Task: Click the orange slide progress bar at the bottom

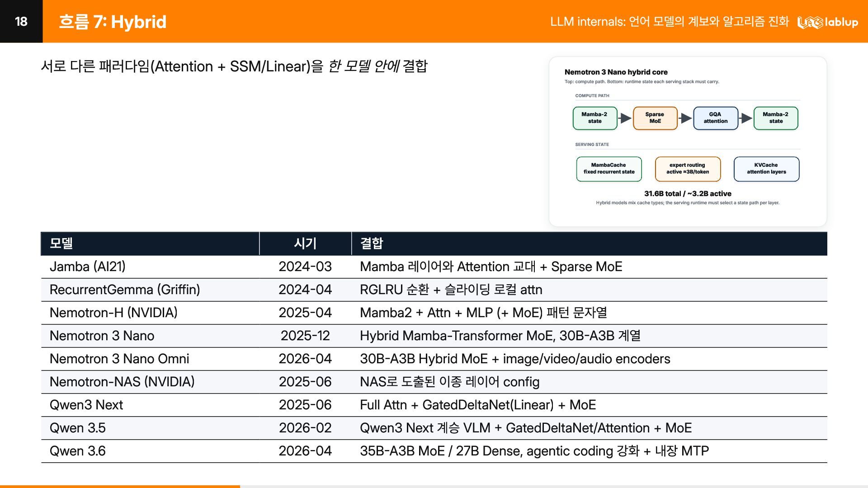Action: 120,486
